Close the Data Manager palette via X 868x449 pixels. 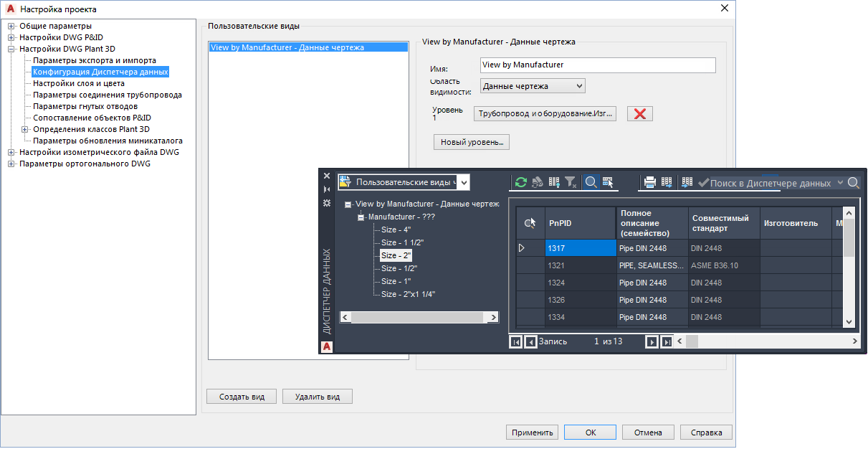coord(327,176)
